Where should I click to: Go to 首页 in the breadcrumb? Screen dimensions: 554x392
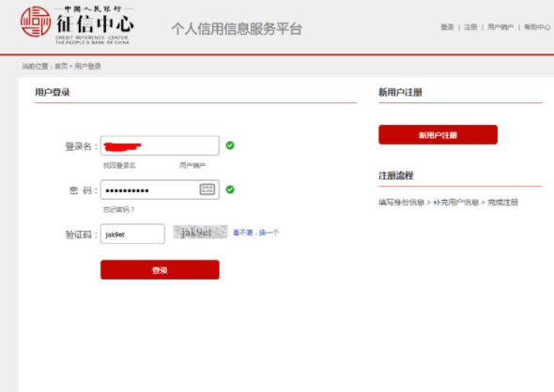click(61, 66)
